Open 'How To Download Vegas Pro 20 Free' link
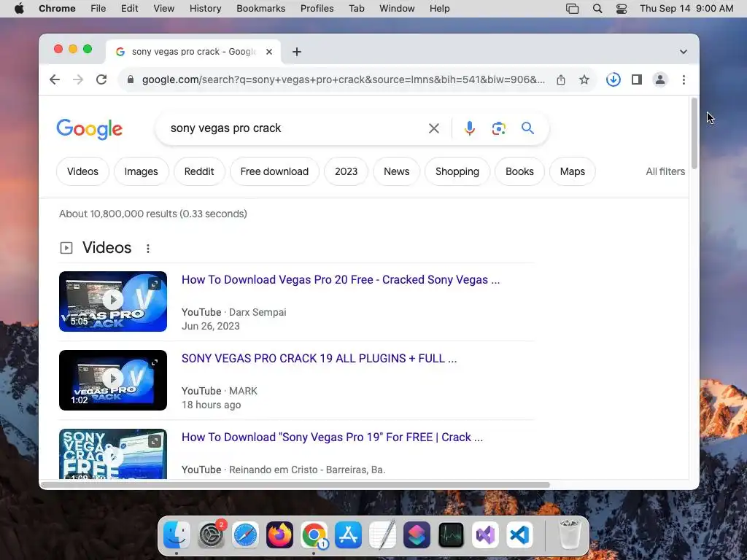Image resolution: width=747 pixels, height=560 pixels. [341, 279]
